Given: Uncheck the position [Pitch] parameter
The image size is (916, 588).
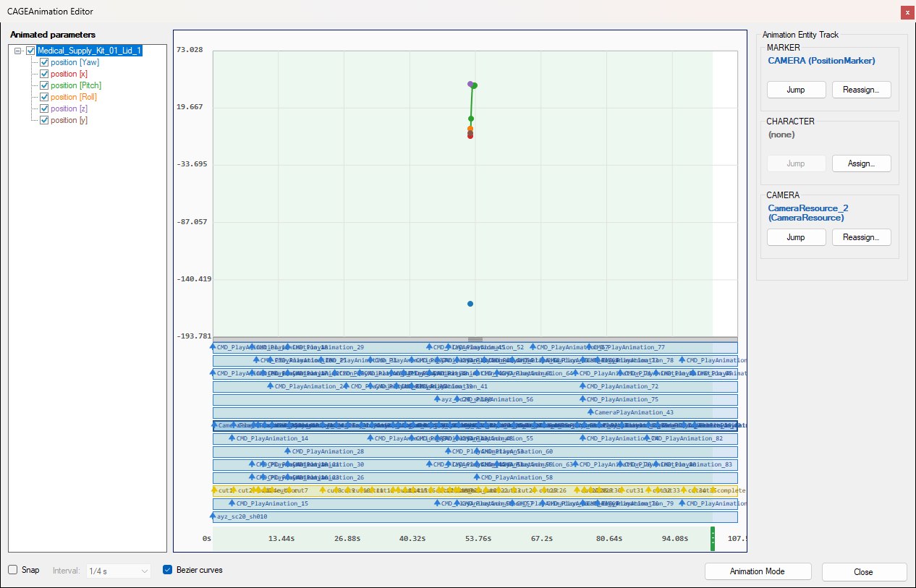Looking at the screenshot, I should click(x=44, y=85).
